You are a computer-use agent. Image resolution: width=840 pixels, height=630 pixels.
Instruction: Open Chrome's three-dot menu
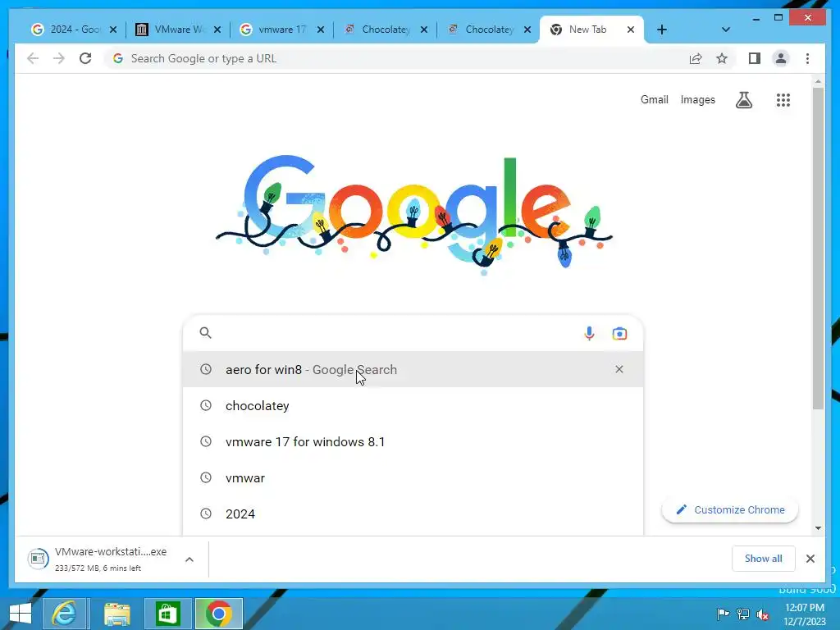tap(807, 58)
